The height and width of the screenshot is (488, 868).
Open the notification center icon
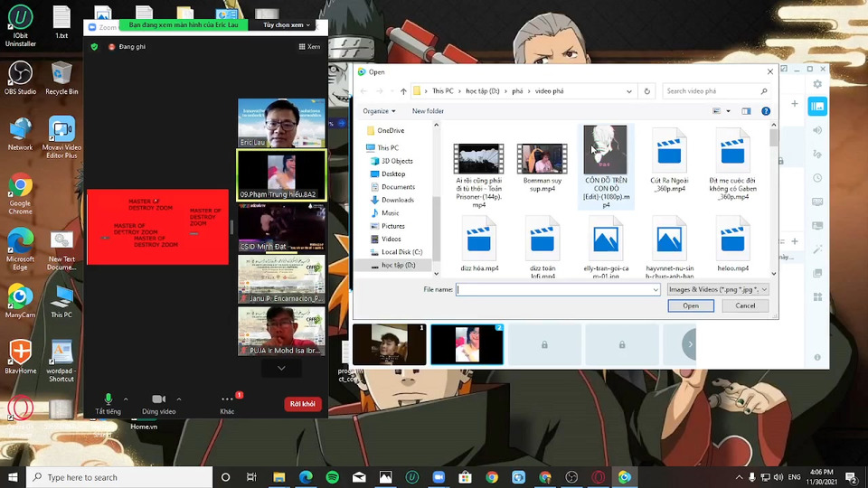pyautogui.click(x=852, y=477)
